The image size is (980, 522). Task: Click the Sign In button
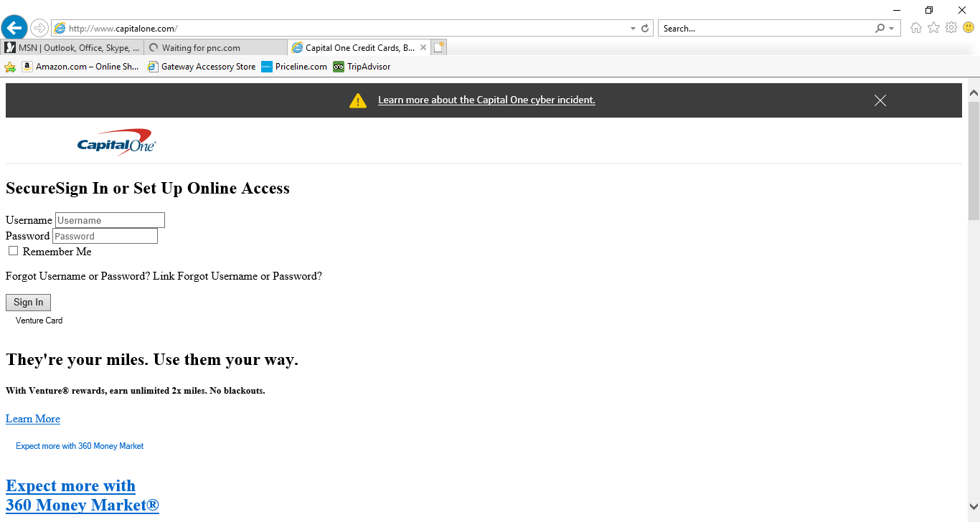point(28,303)
